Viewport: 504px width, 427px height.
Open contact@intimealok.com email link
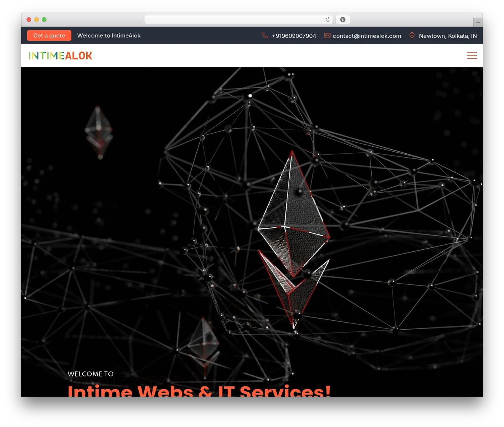tap(367, 36)
